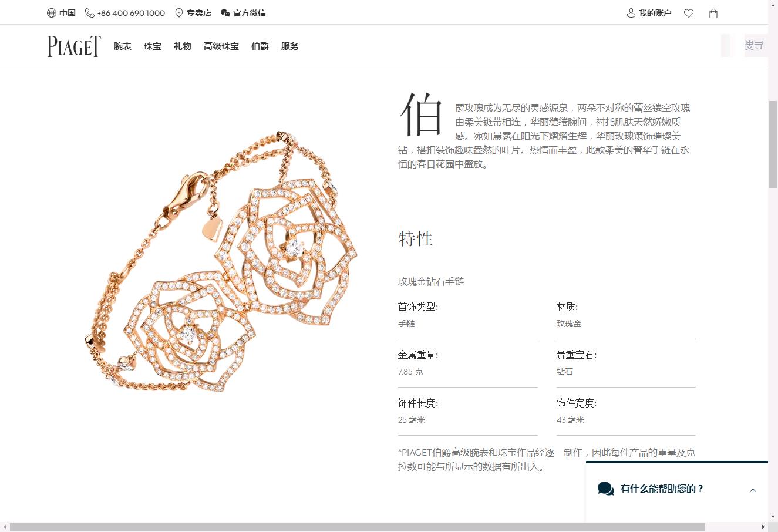778x532 pixels.
Task: Open the 腕表 menu
Action: (x=123, y=46)
